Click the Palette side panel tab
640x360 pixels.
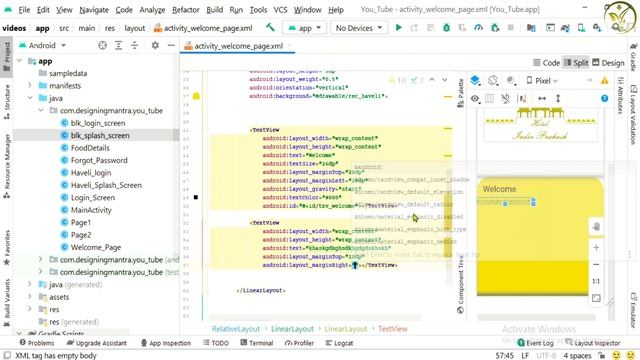click(x=461, y=93)
